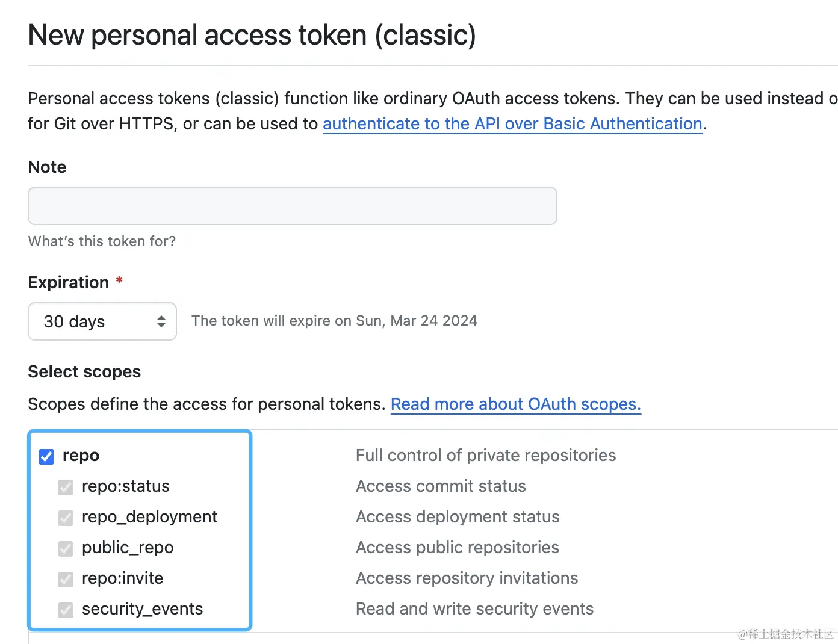Click the public_repo checkbox
Viewport: 838px width, 644px height.
[x=66, y=548]
